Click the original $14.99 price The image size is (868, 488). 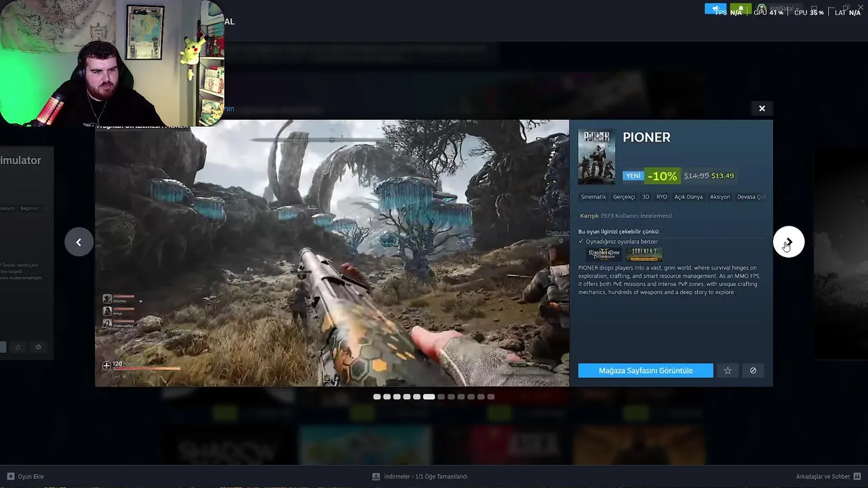(696, 176)
